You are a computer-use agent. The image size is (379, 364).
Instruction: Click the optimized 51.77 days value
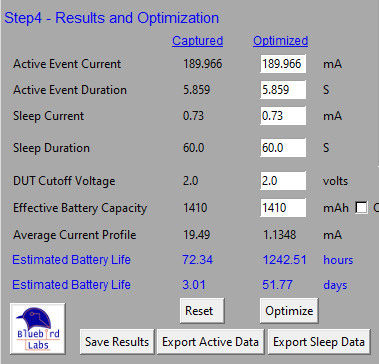coord(277,285)
